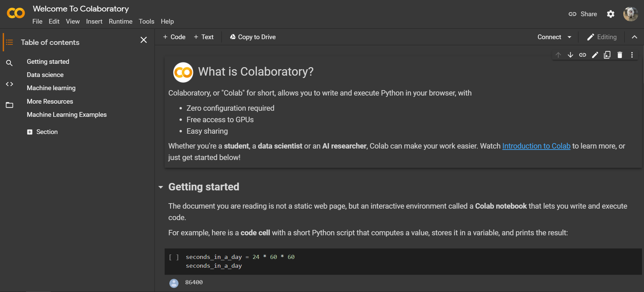Click the output avatar icon next to 86400
This screenshot has height=292, width=644.
[174, 283]
